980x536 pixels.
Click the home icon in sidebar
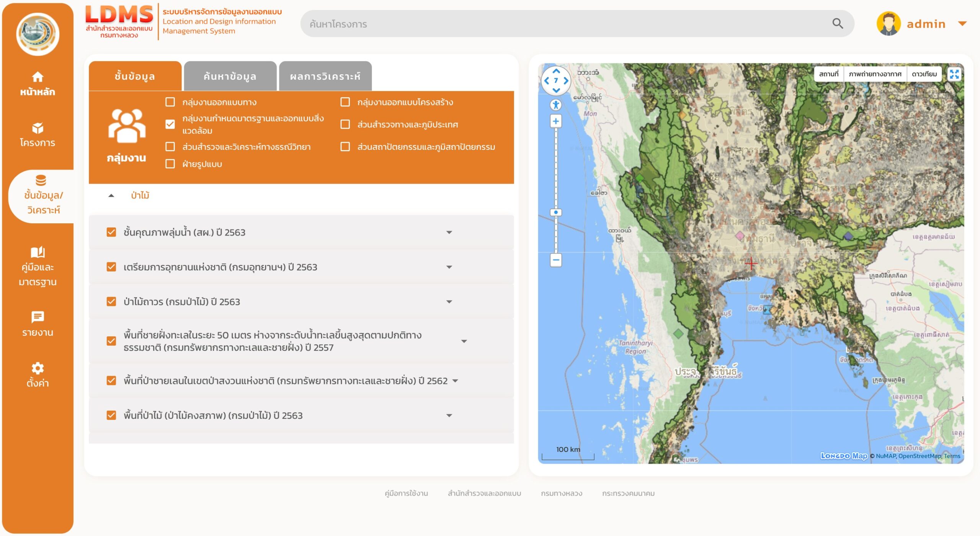[38, 77]
